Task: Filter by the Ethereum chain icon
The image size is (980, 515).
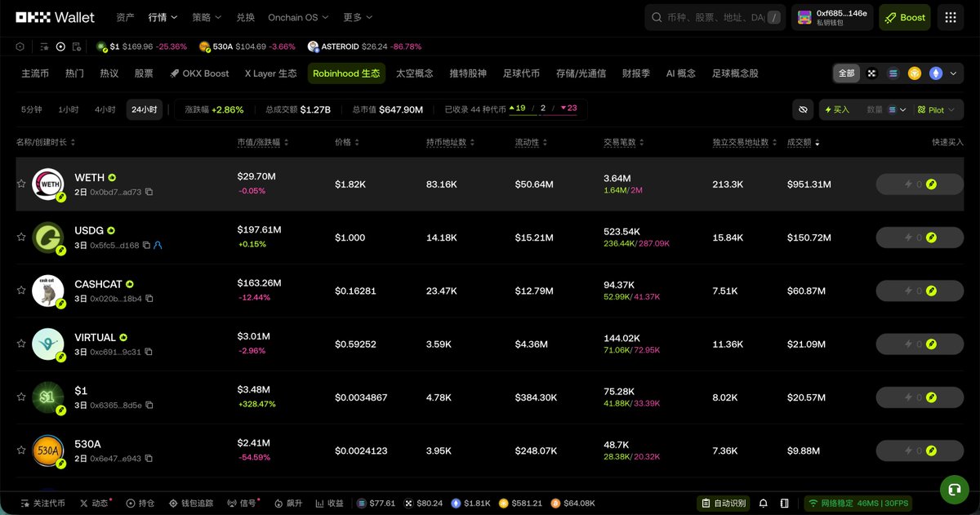Action: pos(936,73)
